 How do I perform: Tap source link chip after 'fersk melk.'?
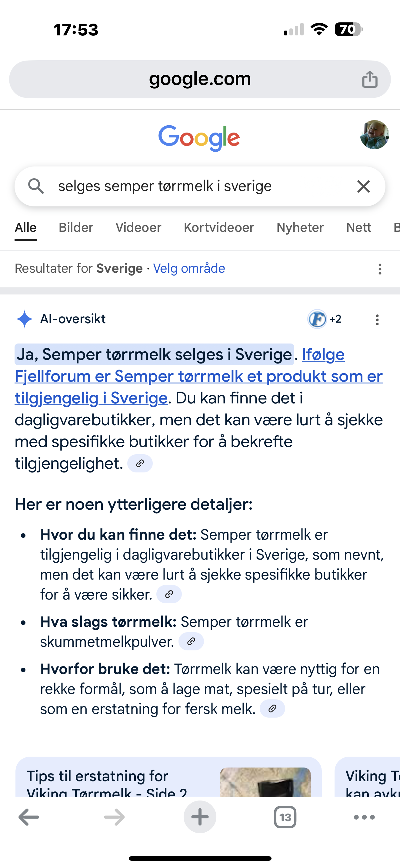pos(272,709)
